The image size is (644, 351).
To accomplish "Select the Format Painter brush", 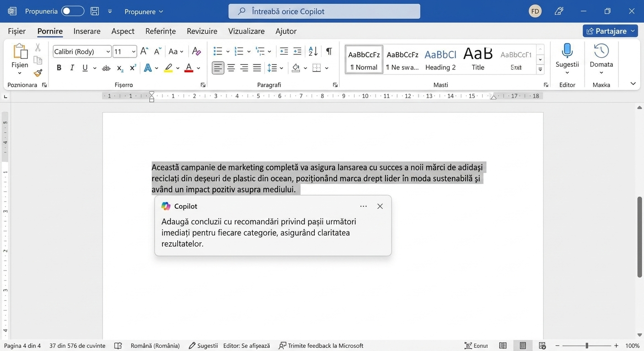I will [38, 73].
